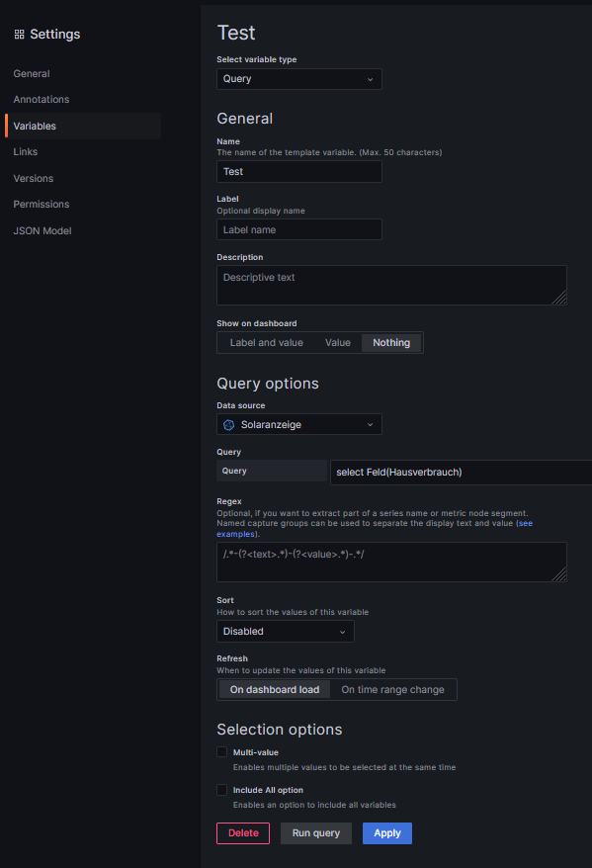The height and width of the screenshot is (868, 592).
Task: Select On dashboard load refresh option
Action: click(275, 690)
